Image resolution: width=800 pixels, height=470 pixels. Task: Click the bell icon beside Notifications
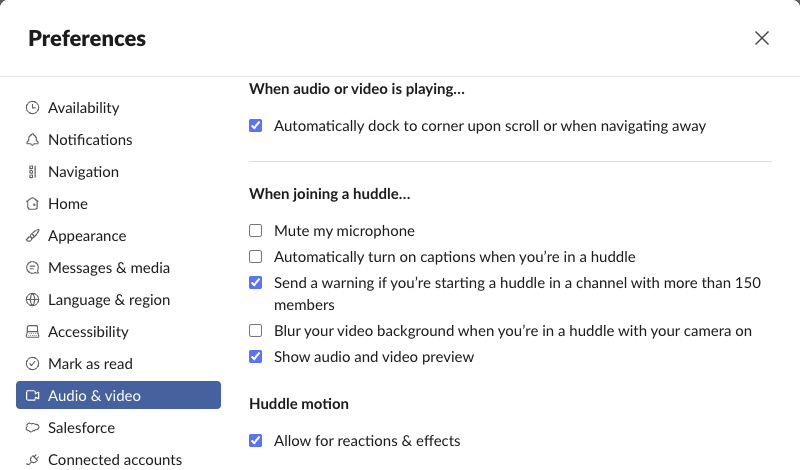point(32,140)
